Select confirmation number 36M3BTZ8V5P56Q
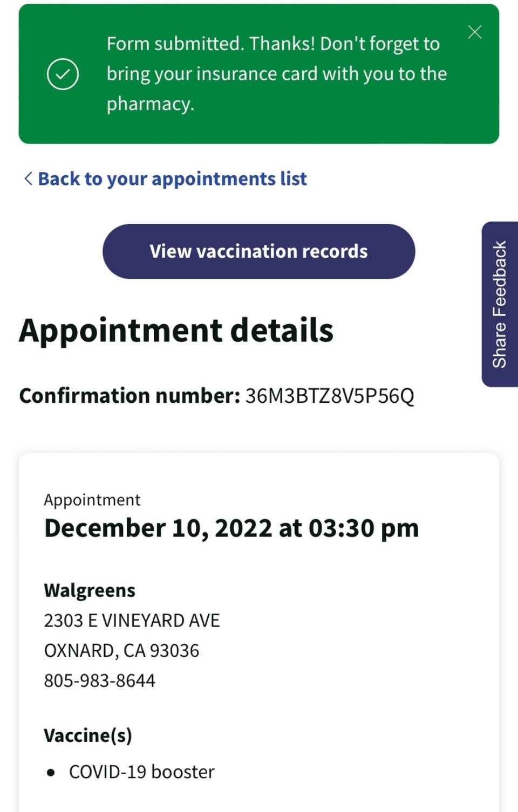Image resolution: width=518 pixels, height=812 pixels. click(x=330, y=396)
